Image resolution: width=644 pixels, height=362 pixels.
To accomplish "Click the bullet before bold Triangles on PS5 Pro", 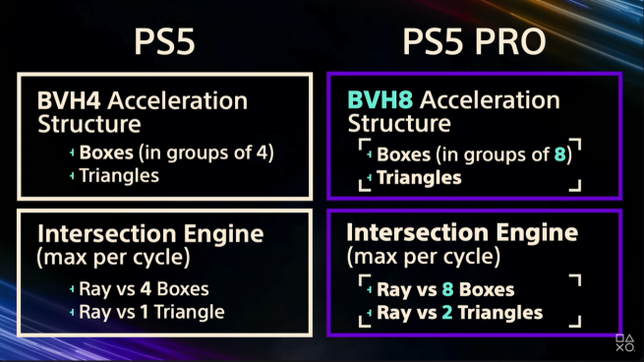I will (370, 178).
